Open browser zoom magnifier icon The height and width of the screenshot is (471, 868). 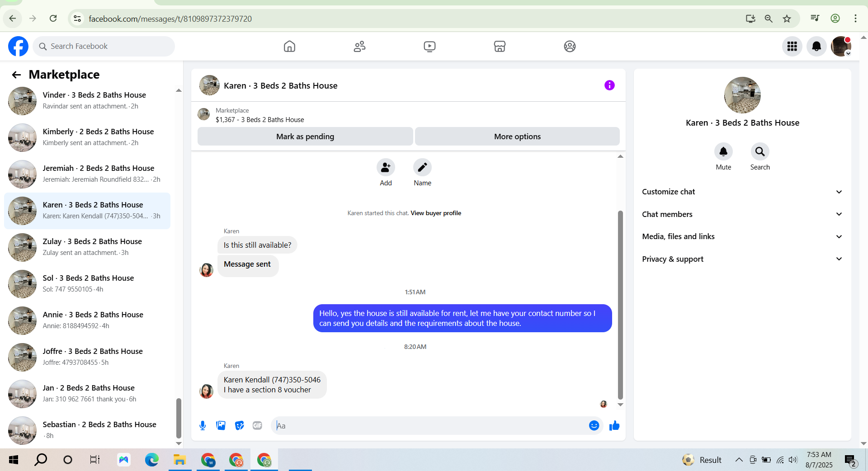point(768,19)
